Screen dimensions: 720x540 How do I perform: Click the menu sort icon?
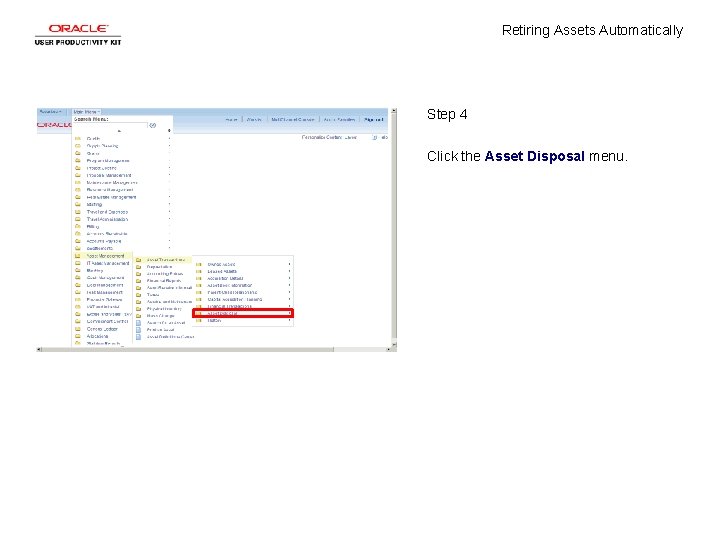tap(169, 131)
